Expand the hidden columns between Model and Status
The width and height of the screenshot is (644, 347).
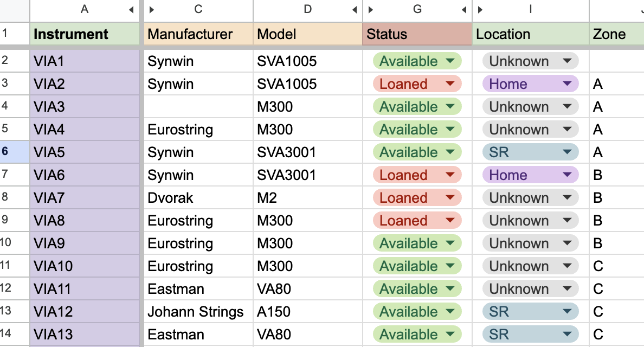tap(370, 10)
